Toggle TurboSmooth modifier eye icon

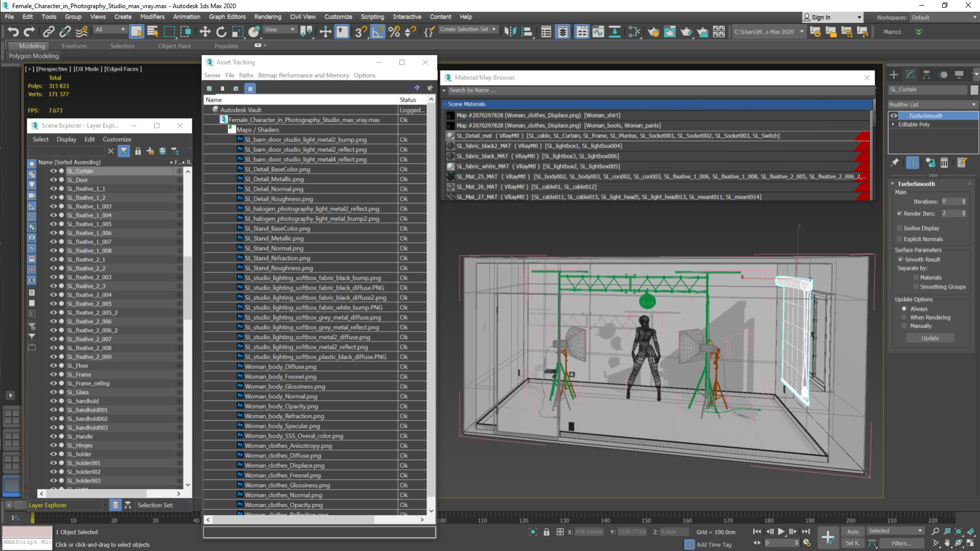click(x=894, y=116)
